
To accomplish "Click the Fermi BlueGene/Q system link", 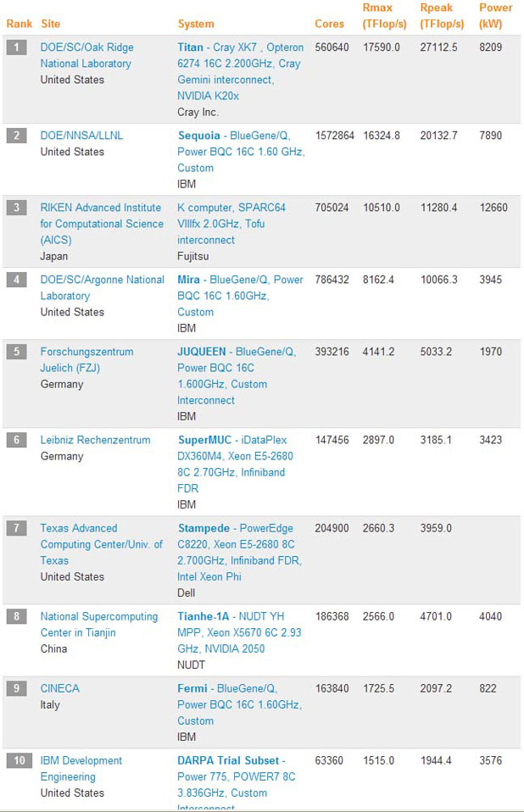I will (x=240, y=704).
